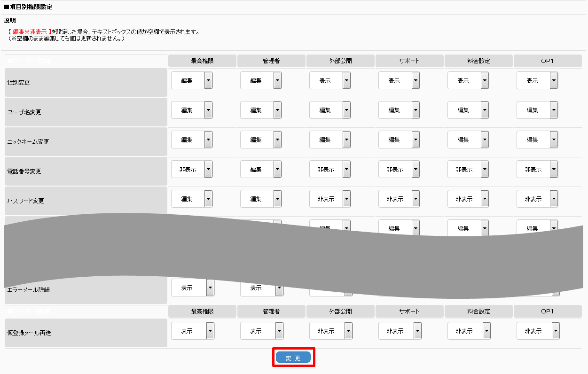Expand 電話番号変更 dropdown for 最高権限
588x374 pixels.
click(x=192, y=169)
